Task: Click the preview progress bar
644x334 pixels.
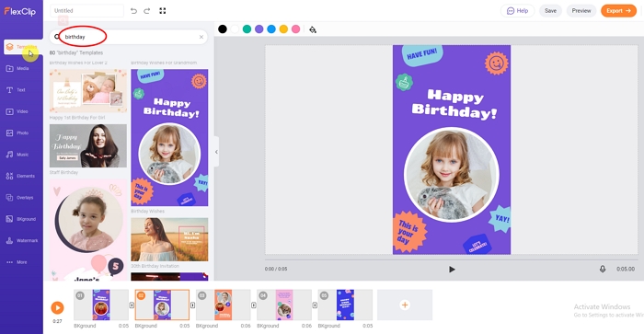Action: pyautogui.click(x=452, y=259)
